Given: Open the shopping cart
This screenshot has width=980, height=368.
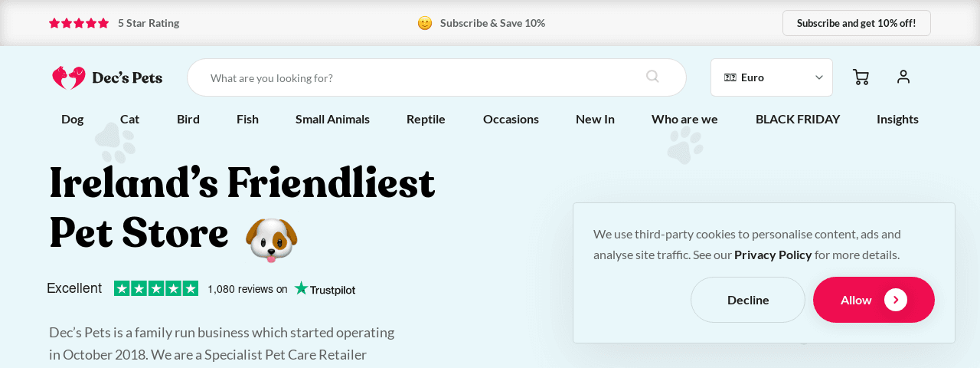Looking at the screenshot, I should pos(861,77).
